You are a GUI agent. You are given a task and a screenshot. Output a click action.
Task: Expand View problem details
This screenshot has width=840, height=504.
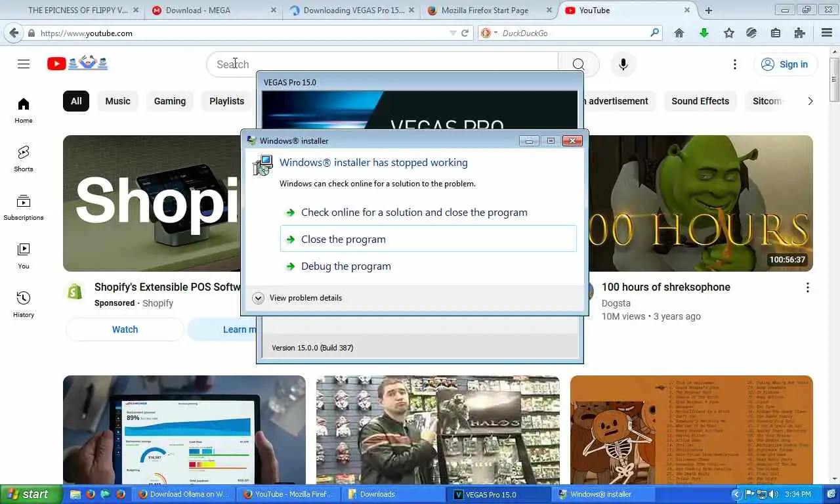(298, 298)
